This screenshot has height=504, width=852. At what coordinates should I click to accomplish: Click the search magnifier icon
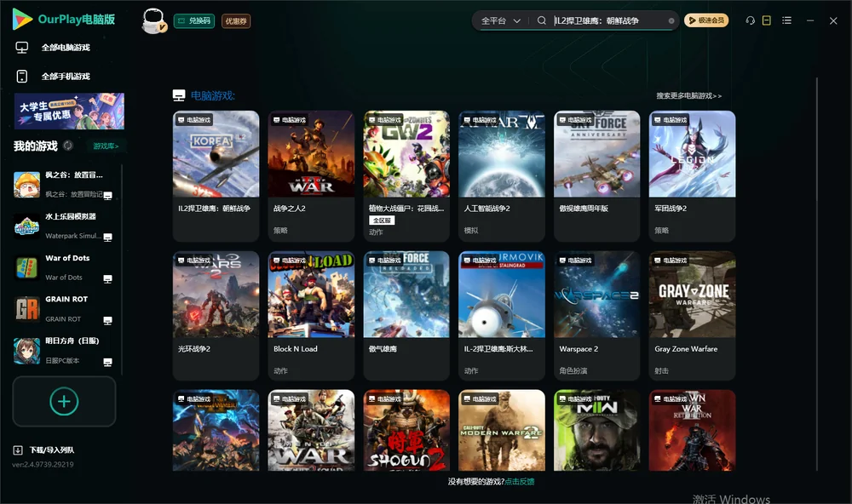point(542,20)
